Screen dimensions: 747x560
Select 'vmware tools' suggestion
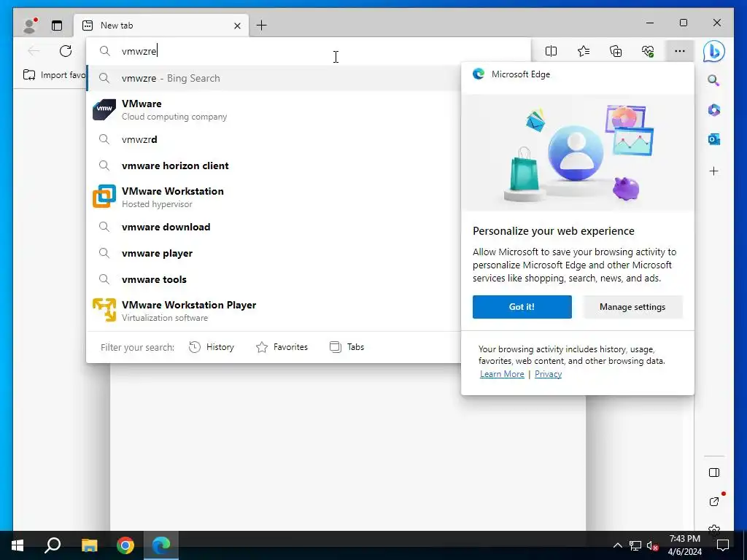(274, 279)
